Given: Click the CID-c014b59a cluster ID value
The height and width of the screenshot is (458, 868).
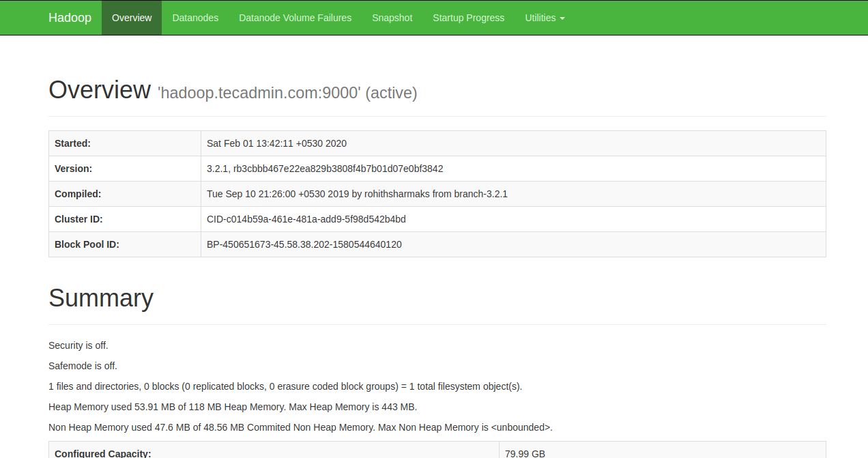Looking at the screenshot, I should [x=306, y=219].
